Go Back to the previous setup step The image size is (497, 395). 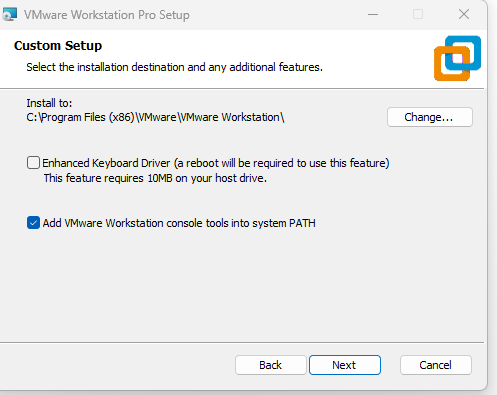271,365
